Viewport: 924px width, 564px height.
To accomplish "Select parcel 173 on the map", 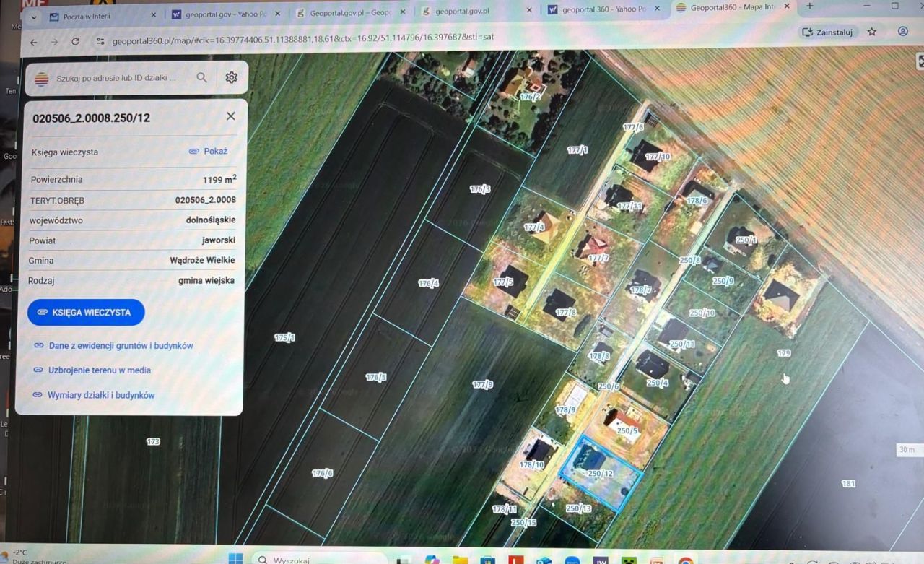I will 153,441.
